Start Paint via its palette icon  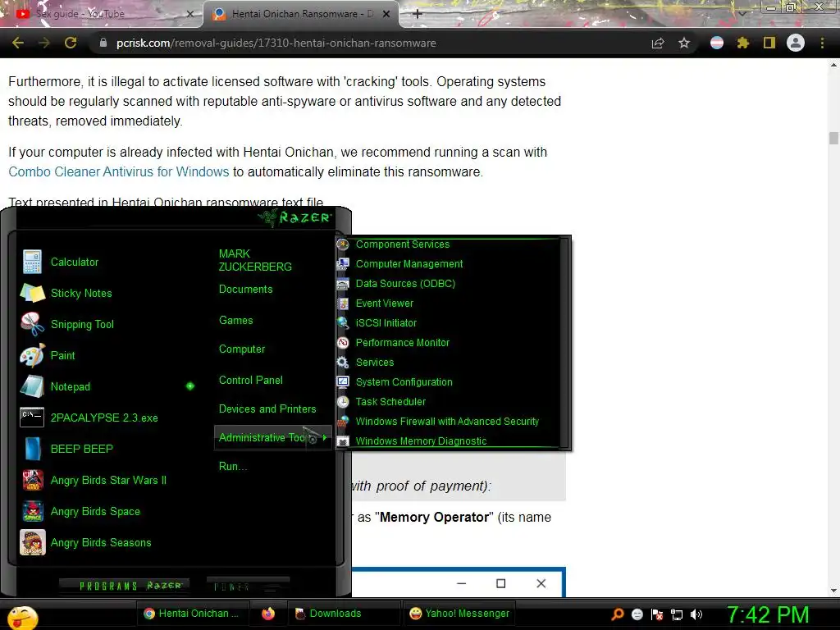(32, 355)
